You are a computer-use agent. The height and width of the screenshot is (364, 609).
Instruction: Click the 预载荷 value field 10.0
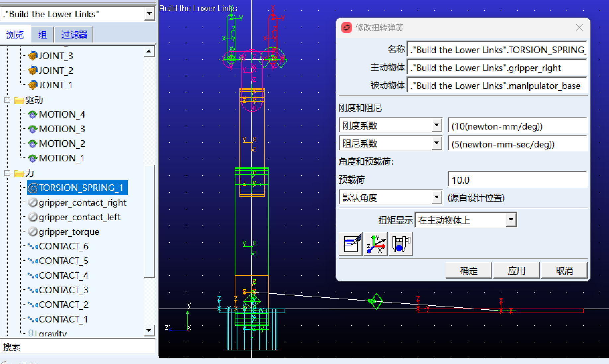pyautogui.click(x=518, y=180)
